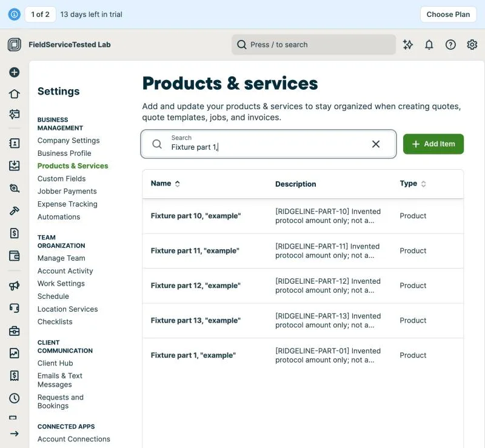The width and height of the screenshot is (485, 448).
Task: Open Custom Fields settings
Action: 62,178
